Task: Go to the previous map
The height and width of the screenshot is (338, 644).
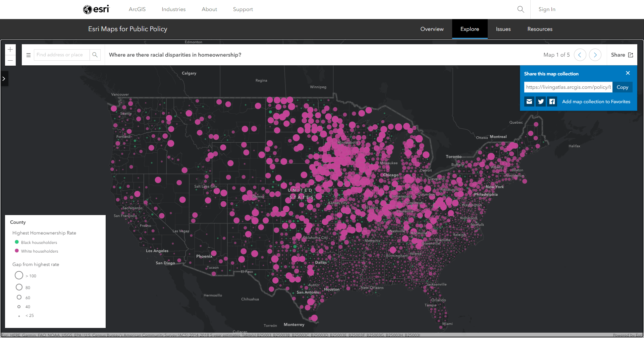Action: point(580,55)
